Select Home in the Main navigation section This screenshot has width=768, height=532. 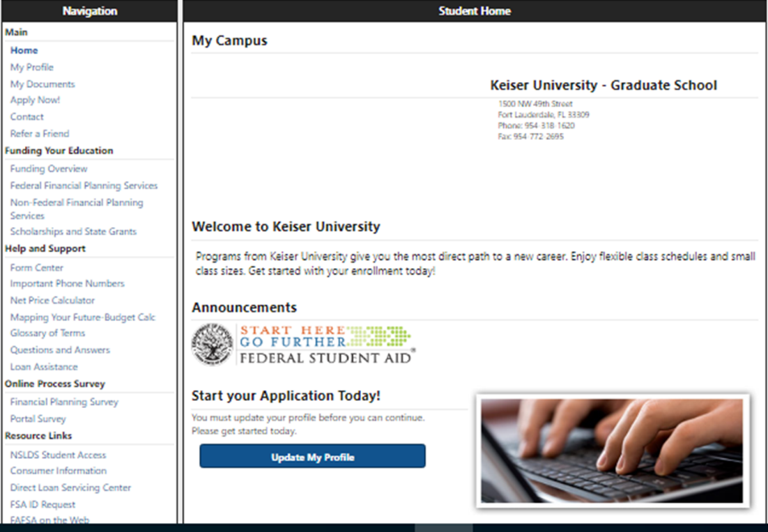(x=24, y=50)
